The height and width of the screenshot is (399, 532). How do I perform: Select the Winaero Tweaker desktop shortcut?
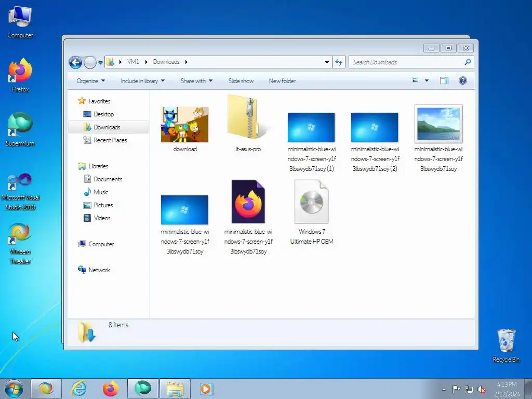tap(20, 244)
